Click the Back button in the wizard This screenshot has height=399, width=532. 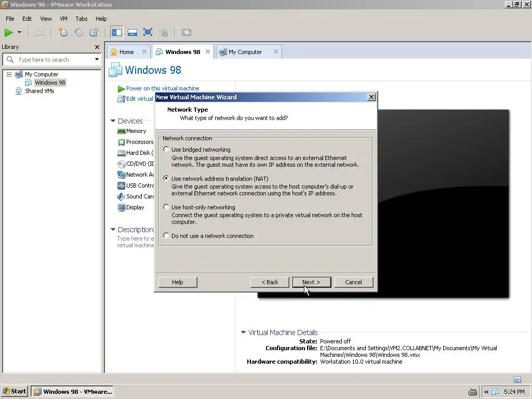(270, 282)
